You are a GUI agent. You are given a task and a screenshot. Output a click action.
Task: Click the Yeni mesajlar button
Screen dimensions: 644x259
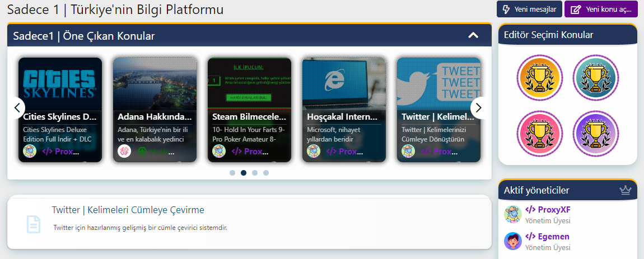529,9
